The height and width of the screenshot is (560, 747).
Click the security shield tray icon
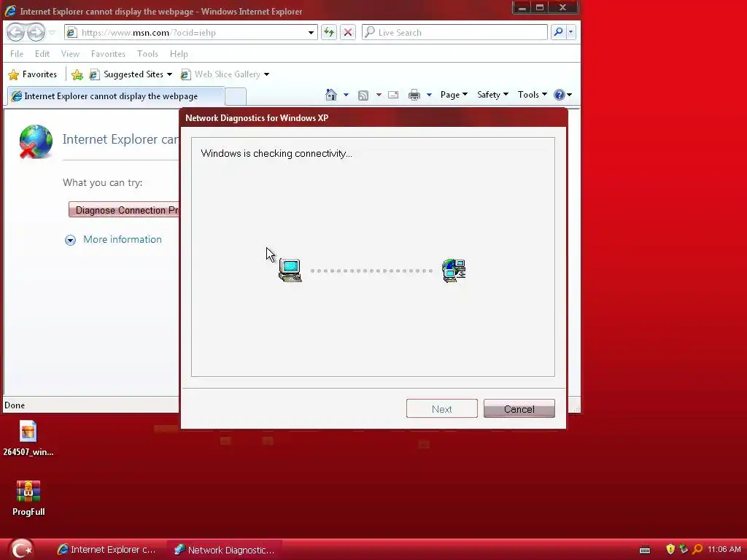(x=670, y=549)
